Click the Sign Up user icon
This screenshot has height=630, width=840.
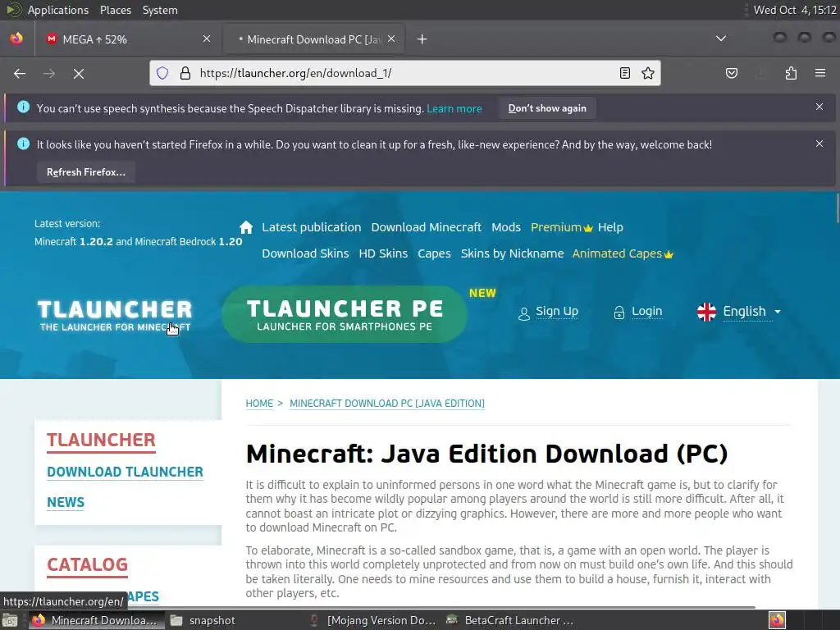(x=524, y=313)
